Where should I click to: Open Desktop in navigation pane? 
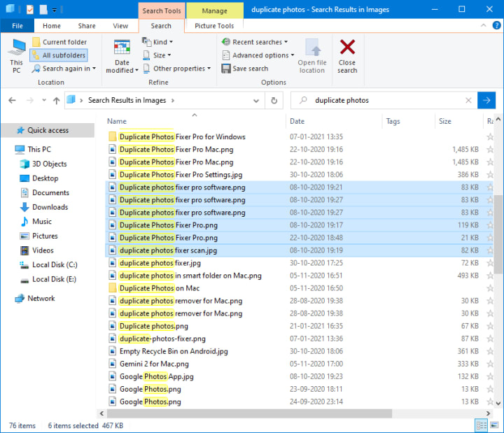tap(39, 178)
